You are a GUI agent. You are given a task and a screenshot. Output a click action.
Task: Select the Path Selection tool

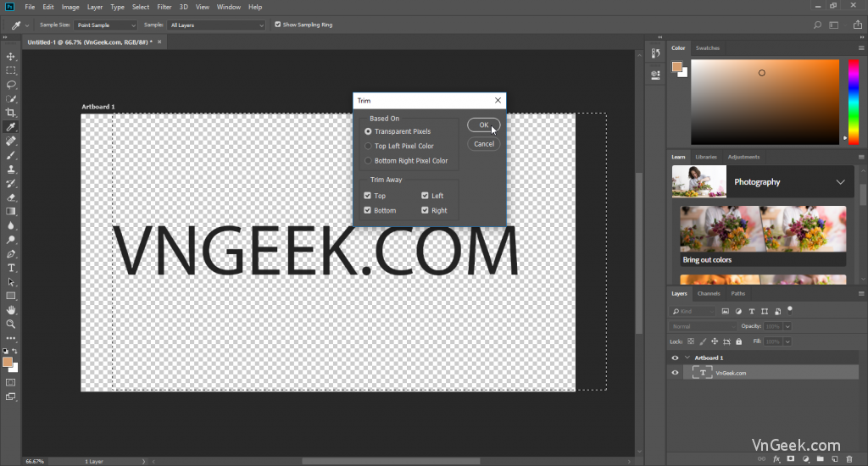tap(10, 282)
